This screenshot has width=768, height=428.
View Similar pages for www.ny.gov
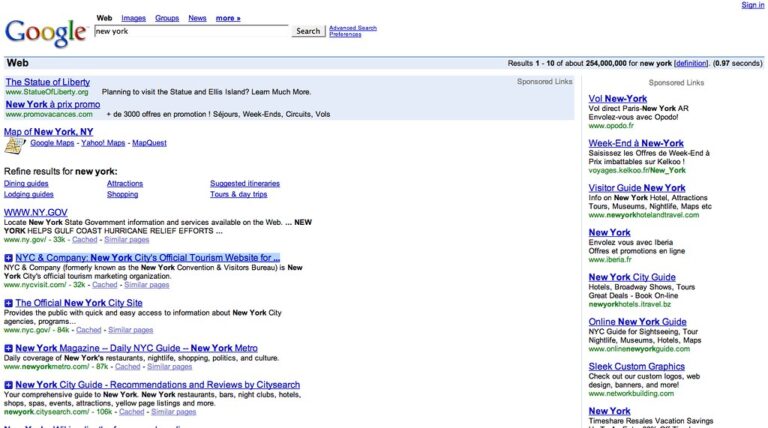[127, 240]
